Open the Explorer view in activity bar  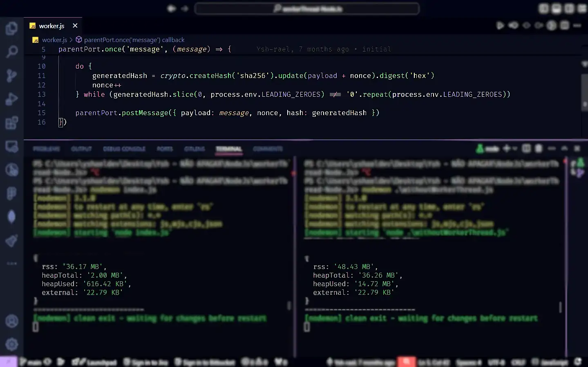[x=11, y=28]
